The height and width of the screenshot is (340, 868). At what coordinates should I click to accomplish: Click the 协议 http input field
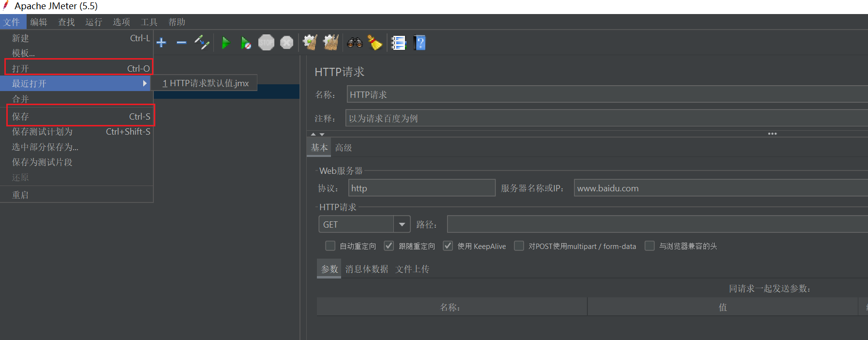tap(422, 188)
